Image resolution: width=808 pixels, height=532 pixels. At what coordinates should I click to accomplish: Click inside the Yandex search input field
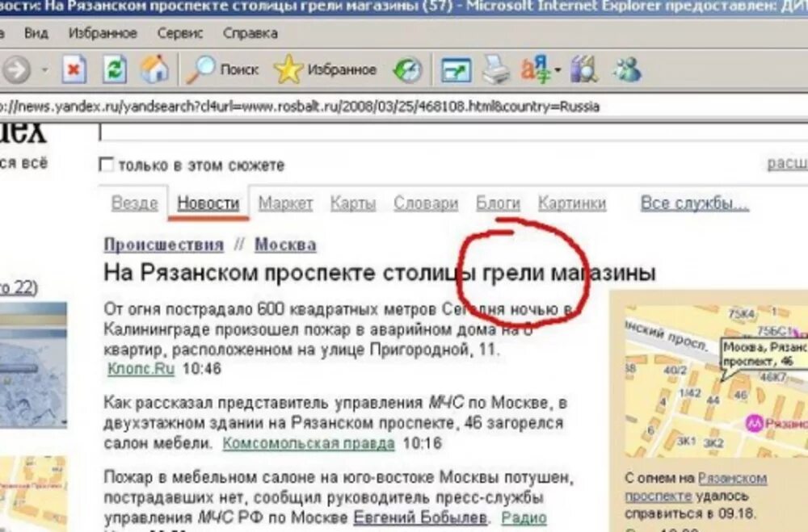(453, 132)
